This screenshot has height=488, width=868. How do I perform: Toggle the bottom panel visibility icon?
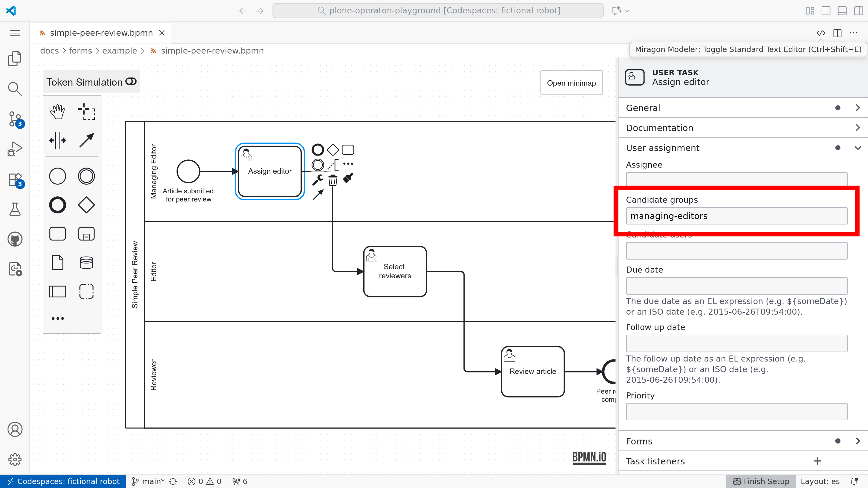pyautogui.click(x=842, y=11)
